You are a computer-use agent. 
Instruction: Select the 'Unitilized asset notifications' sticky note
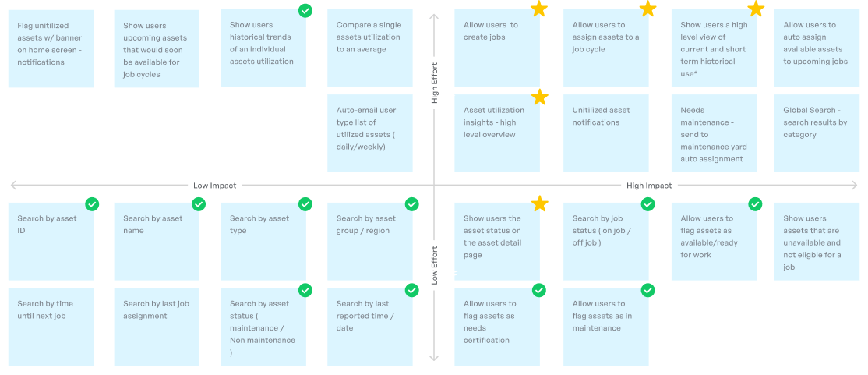click(605, 133)
